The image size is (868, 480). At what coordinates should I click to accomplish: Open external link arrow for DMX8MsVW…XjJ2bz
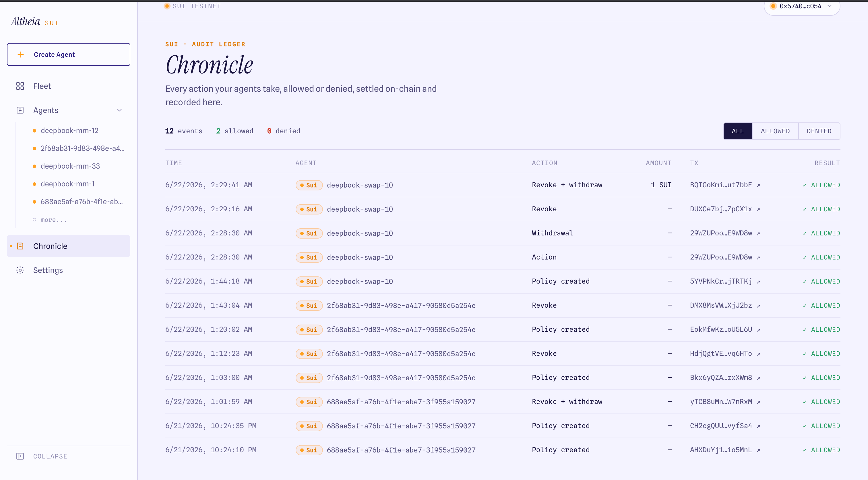click(x=758, y=306)
